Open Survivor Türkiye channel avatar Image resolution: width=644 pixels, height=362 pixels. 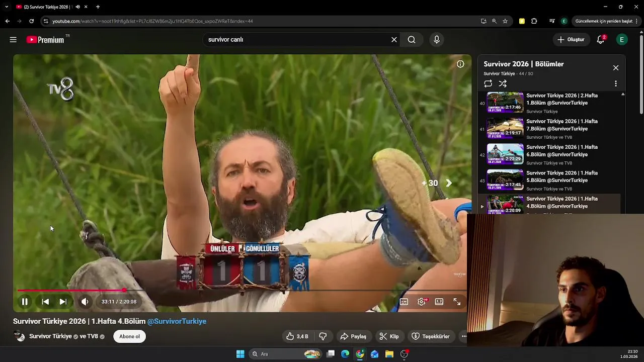19,336
